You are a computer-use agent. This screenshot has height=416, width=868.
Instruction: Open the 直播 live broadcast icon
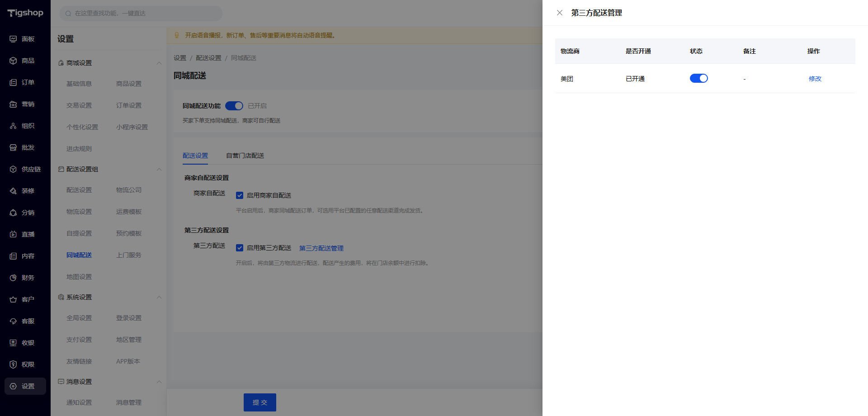[x=13, y=234]
